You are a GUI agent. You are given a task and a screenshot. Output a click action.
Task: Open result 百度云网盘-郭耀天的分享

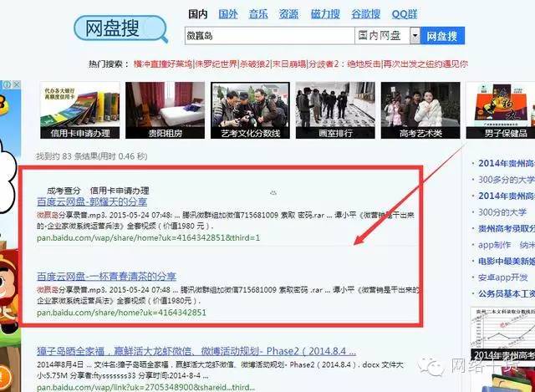coord(92,201)
